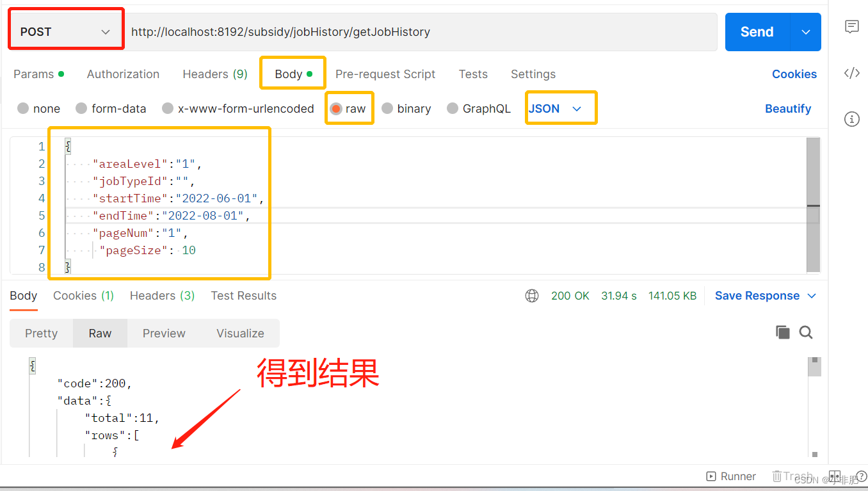Open the code snippet icon

[851, 73]
